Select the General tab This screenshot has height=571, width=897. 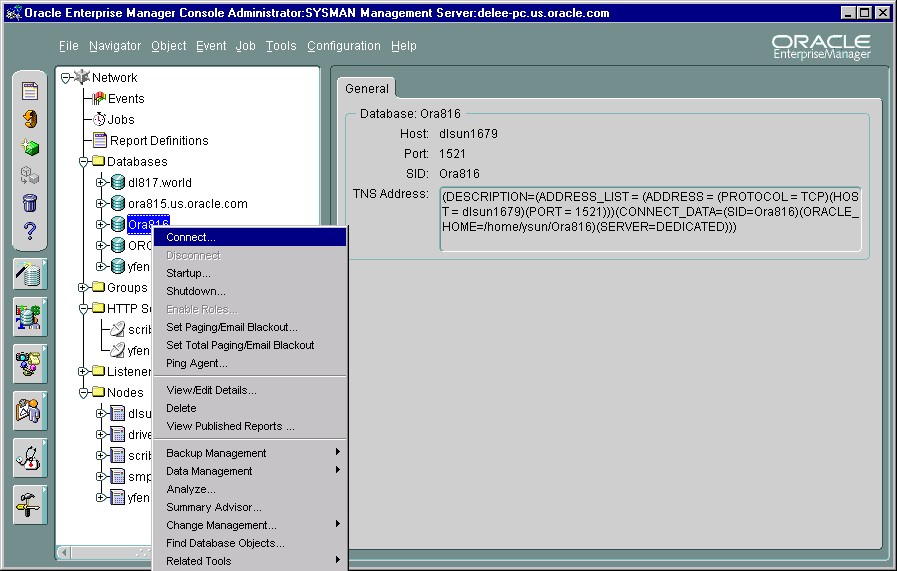point(367,88)
